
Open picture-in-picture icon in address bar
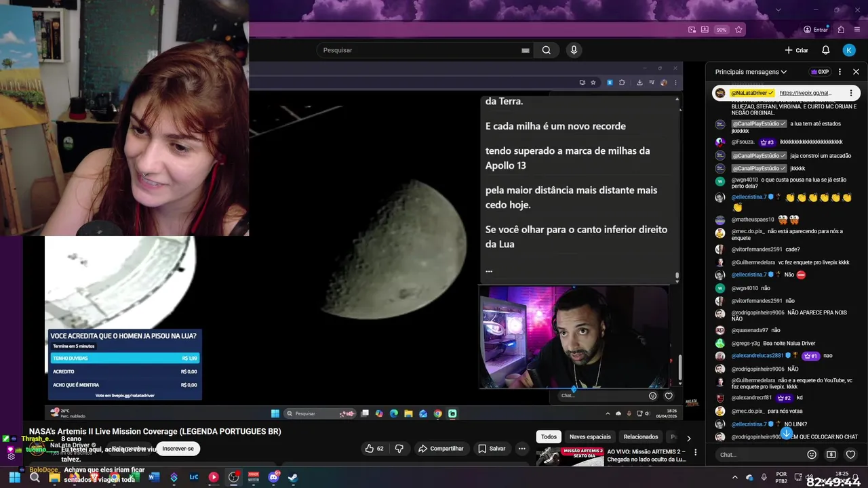tap(692, 30)
